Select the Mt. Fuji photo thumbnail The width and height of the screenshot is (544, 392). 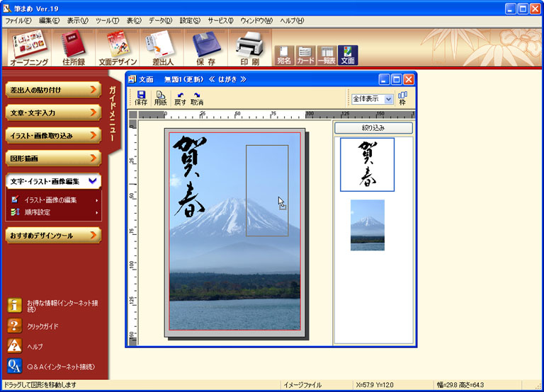pos(367,225)
